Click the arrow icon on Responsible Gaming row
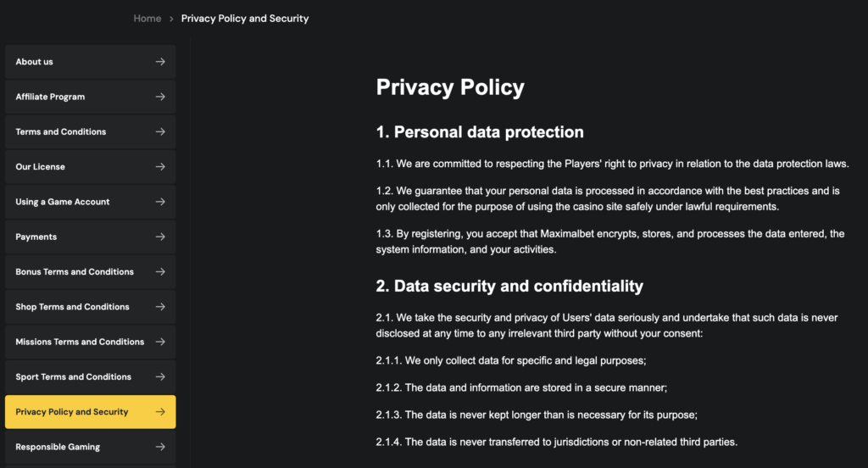 160,447
